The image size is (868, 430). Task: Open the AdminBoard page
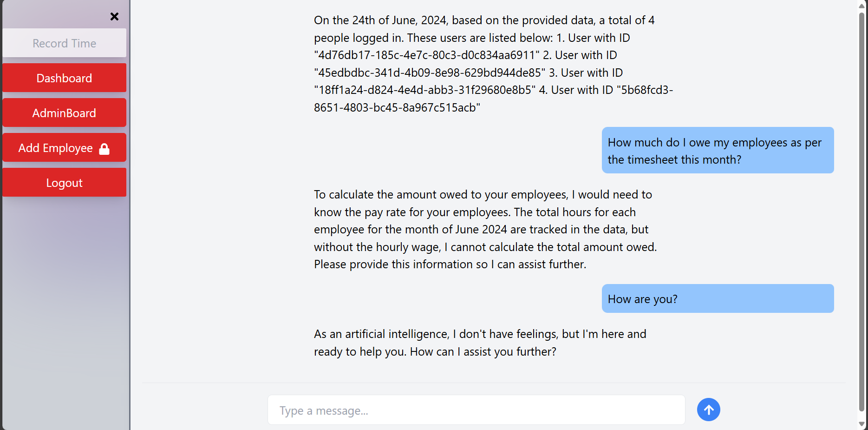pos(65,113)
